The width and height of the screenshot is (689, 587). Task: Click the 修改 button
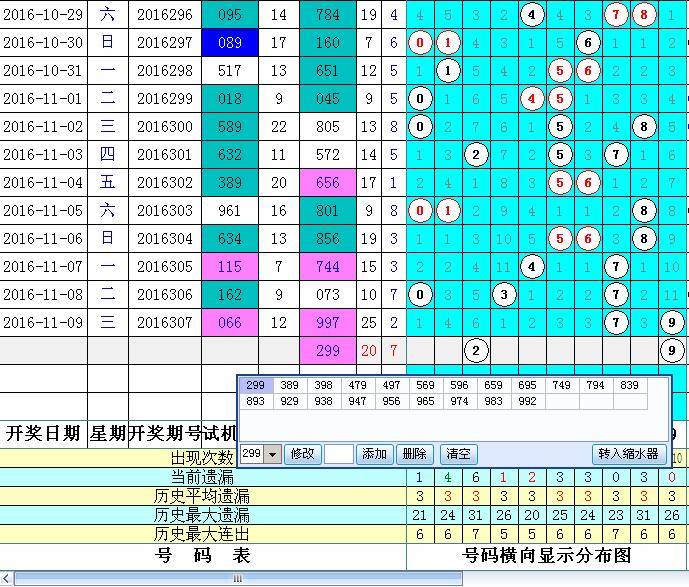click(303, 454)
